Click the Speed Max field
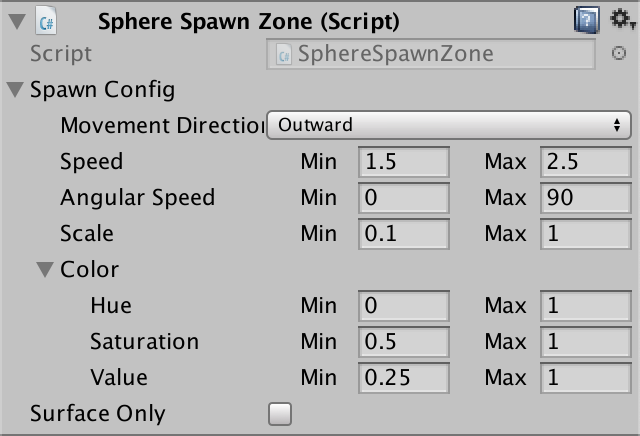Screen dimensions: 640x436 [586, 162]
